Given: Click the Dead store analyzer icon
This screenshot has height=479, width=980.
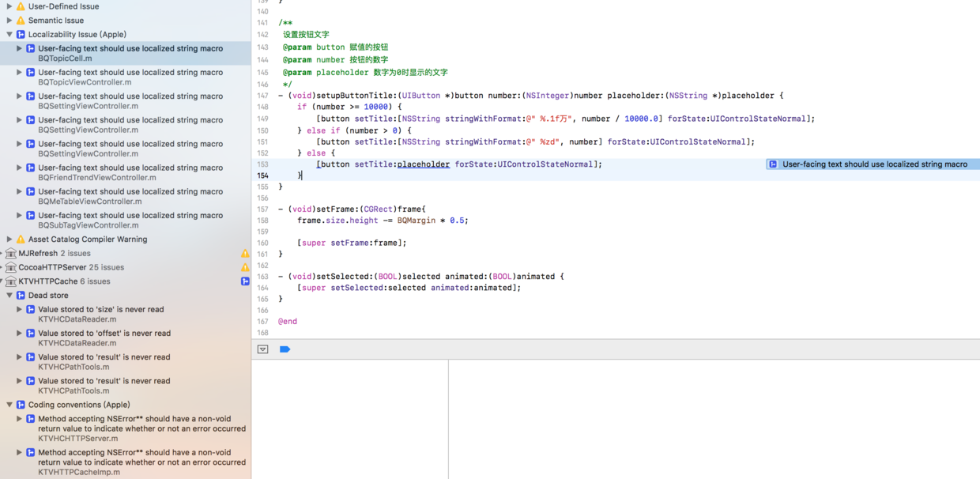Looking at the screenshot, I should pos(21,296).
